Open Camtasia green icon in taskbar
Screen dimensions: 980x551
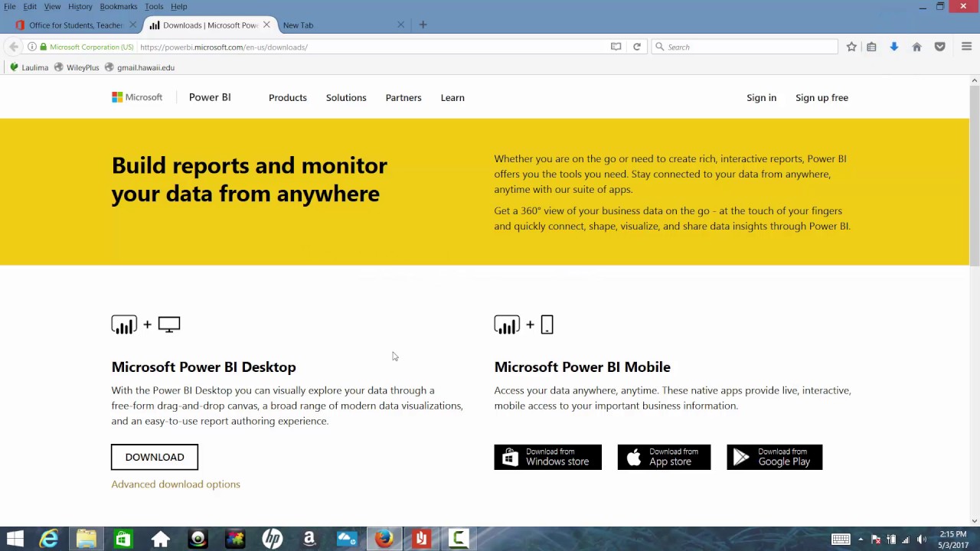[459, 539]
